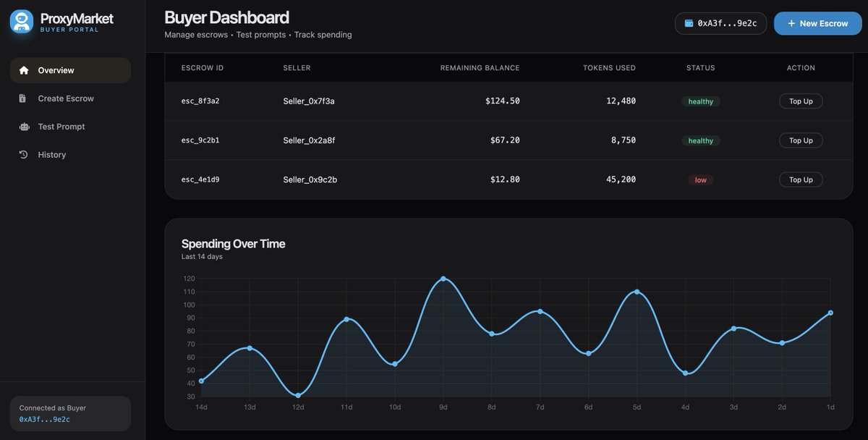Click the chart data point at 1d

[830, 313]
